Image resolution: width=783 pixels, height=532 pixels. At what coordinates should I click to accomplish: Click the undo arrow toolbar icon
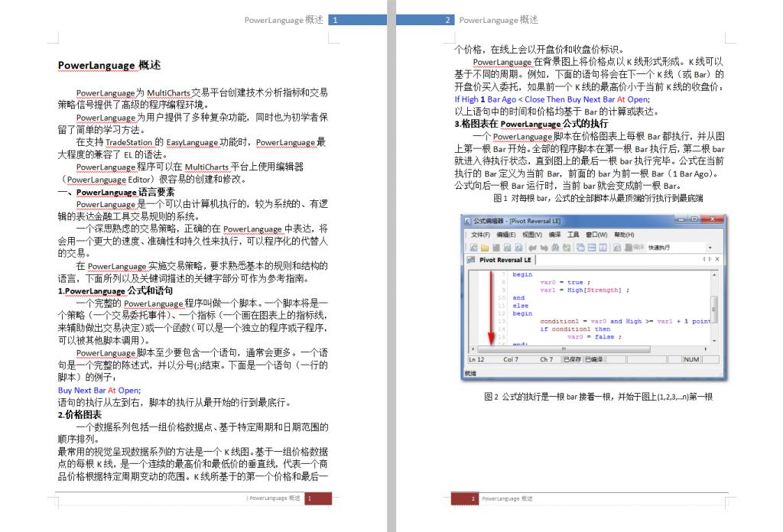coord(532,248)
